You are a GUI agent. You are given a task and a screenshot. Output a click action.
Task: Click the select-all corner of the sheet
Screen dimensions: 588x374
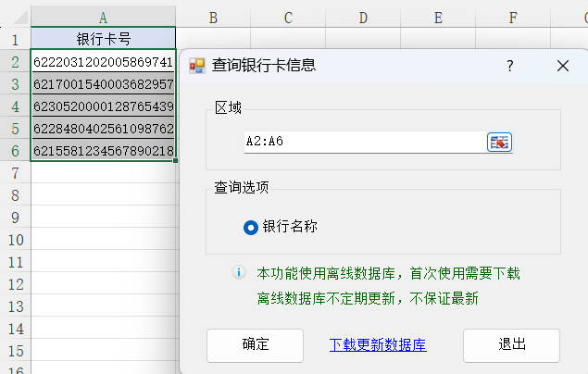point(15,17)
